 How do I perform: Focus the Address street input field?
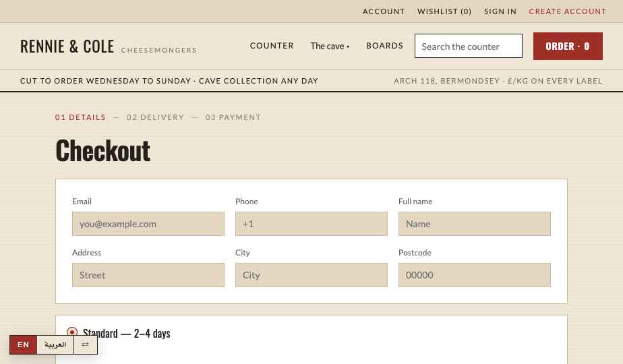click(x=148, y=275)
